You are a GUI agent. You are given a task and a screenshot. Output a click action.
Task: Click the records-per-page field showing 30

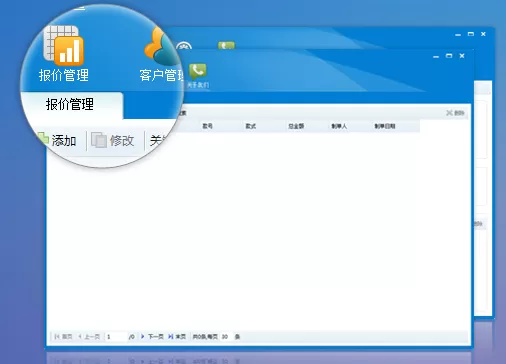[226, 337]
